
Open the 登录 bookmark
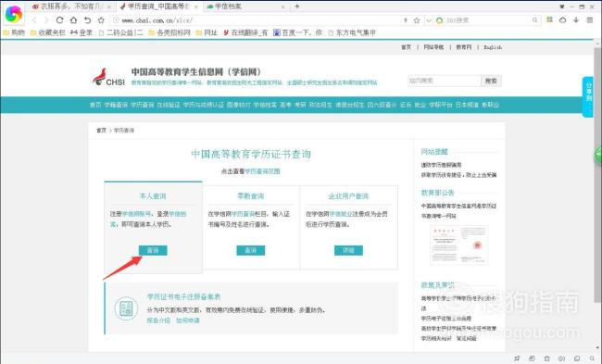pos(82,33)
